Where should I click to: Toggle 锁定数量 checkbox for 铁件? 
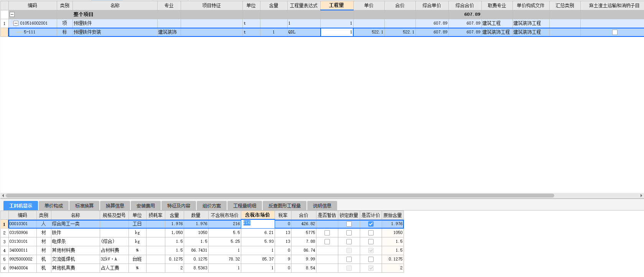click(349, 233)
